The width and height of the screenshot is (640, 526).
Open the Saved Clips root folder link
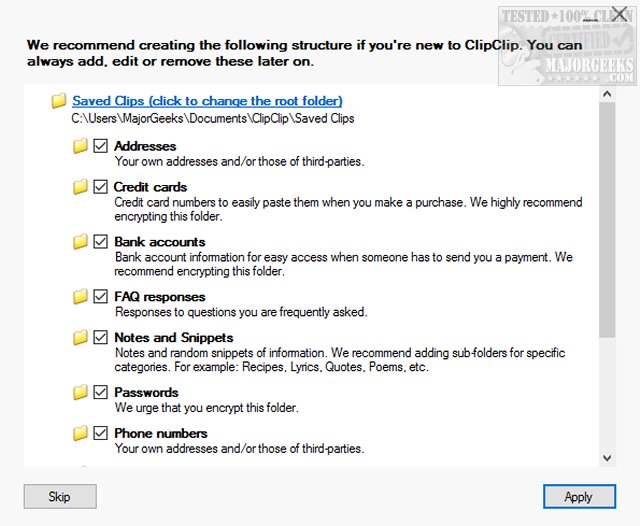pyautogui.click(x=207, y=101)
